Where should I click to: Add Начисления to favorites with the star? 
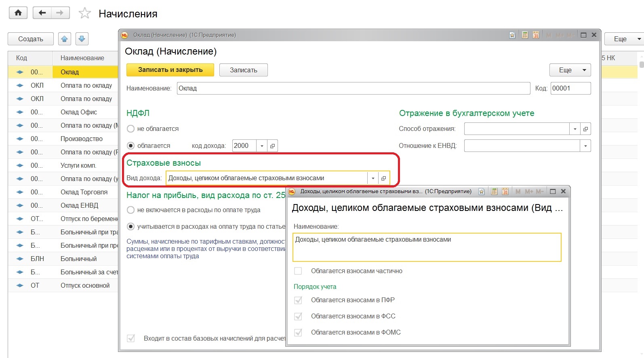point(85,13)
